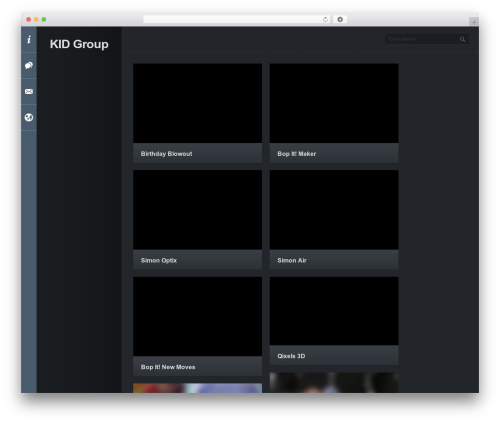Viewport: 500px width, 423px height.
Task: Open the envelope mail sidebar icon
Action: pos(29,91)
